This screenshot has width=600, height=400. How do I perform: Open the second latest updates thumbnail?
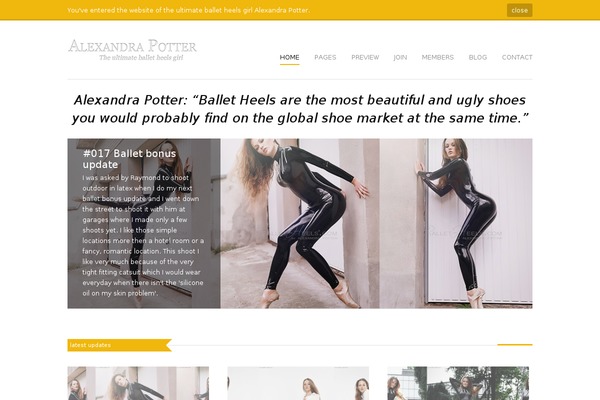point(298,383)
